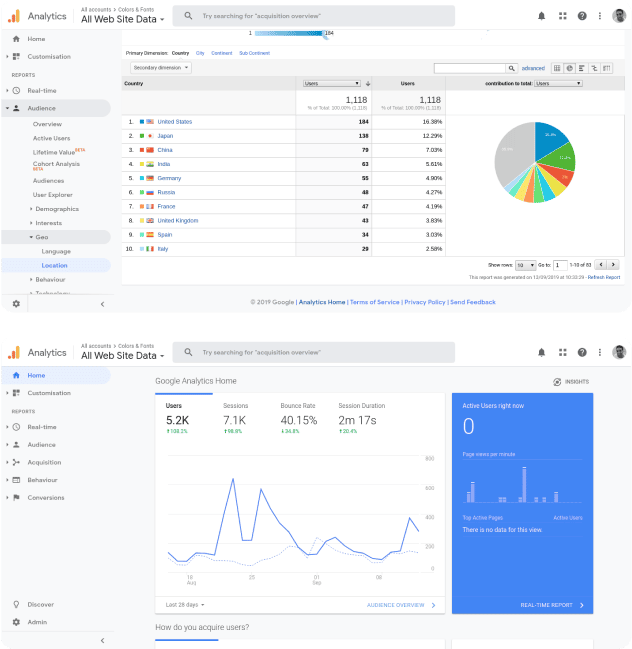Viewport: 632px width, 649px height.
Task: Open the Users metric dropdown in table header
Action: [x=332, y=84]
